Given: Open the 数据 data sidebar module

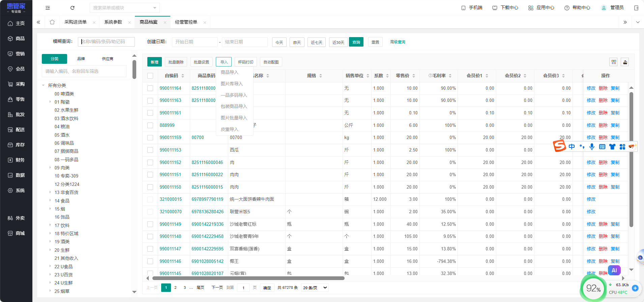Looking at the screenshot, I should click(x=16, y=175).
